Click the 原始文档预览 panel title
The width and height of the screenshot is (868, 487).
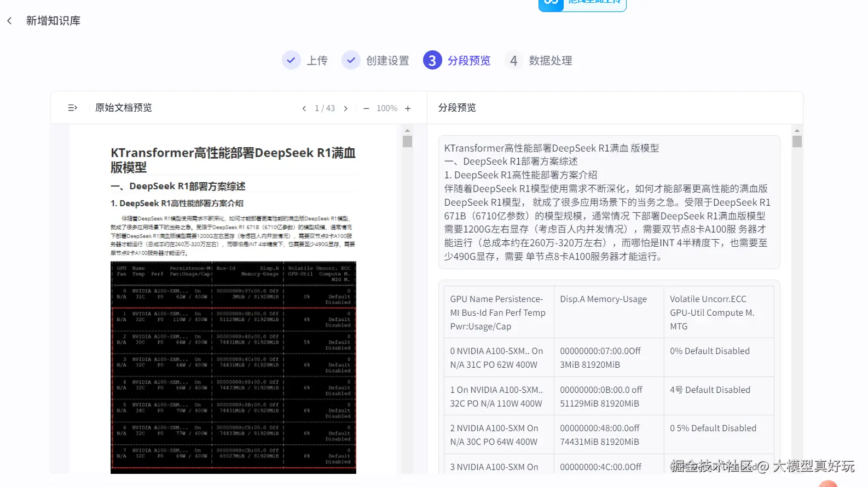tap(124, 108)
